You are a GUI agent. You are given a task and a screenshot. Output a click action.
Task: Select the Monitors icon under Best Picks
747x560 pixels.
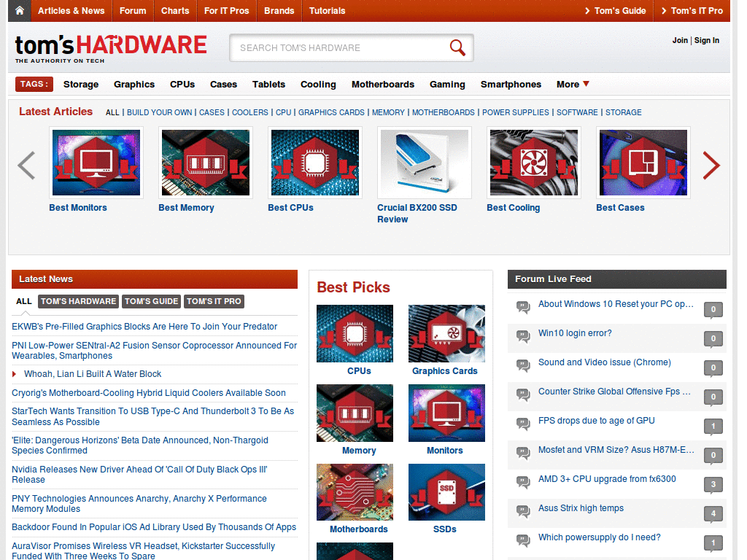click(x=446, y=413)
